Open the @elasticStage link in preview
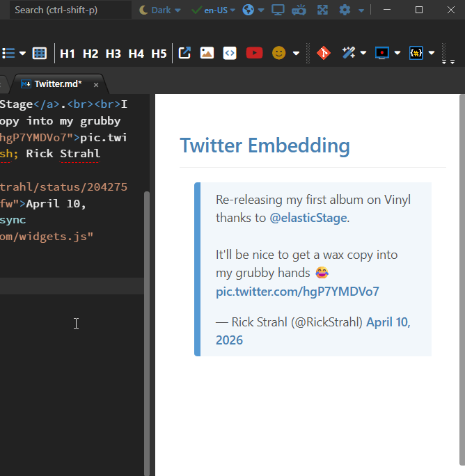 pyautogui.click(x=308, y=218)
